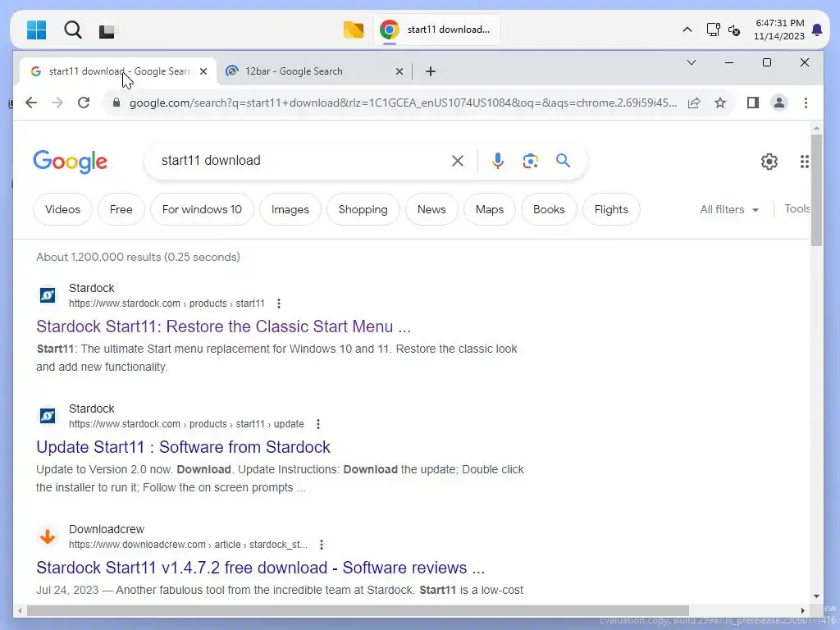The width and height of the screenshot is (840, 630).
Task: Search by image with Lens
Action: pyautogui.click(x=531, y=161)
